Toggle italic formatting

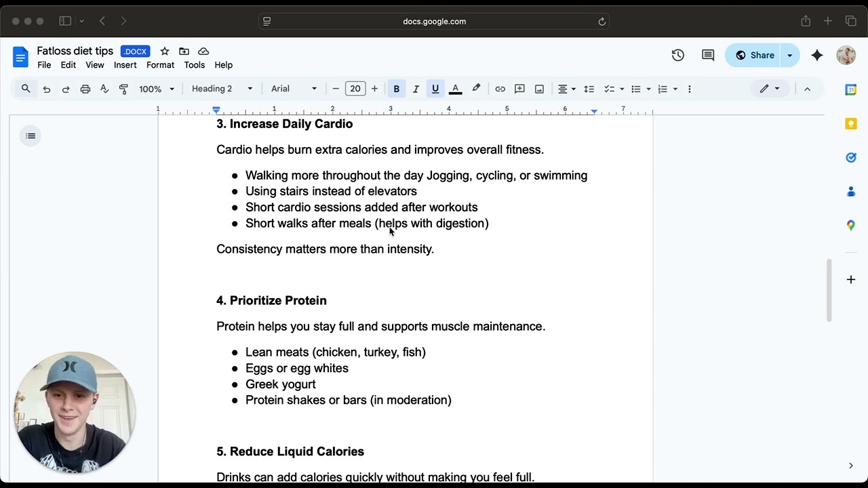416,89
